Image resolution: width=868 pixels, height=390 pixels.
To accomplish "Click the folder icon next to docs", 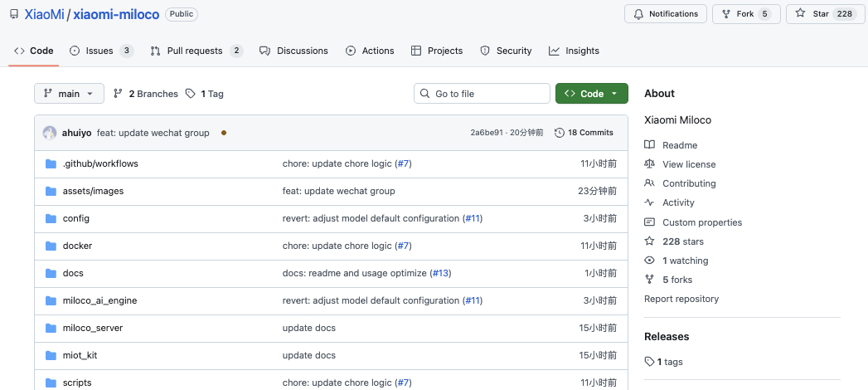I will tap(51, 273).
